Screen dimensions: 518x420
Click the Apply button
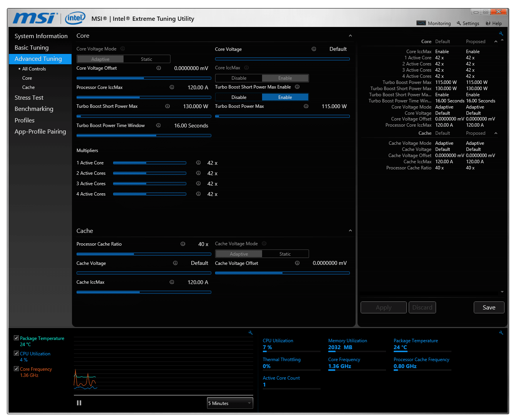[384, 308]
